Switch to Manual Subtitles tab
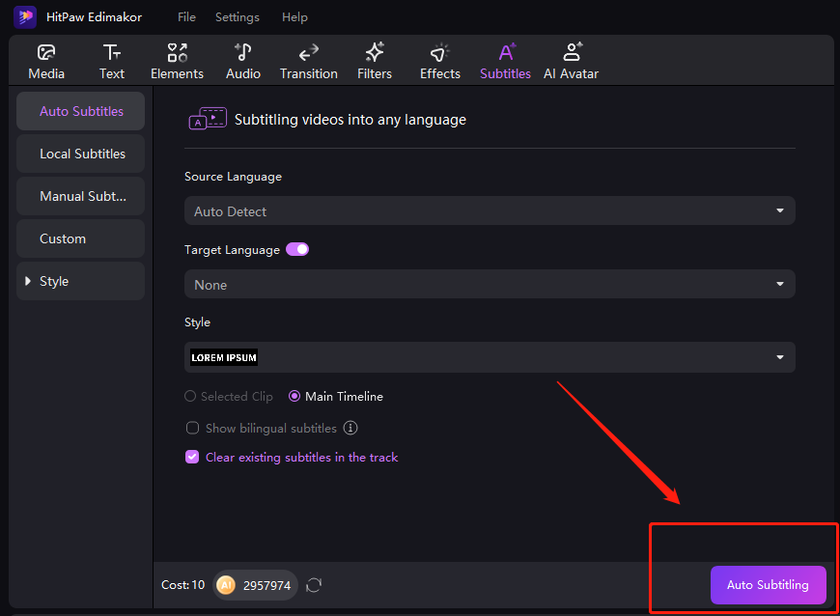This screenshot has height=616, width=840. pyautogui.click(x=81, y=196)
